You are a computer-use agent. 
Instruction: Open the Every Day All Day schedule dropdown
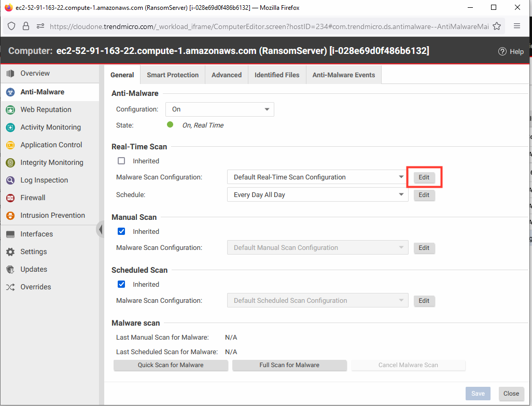317,194
